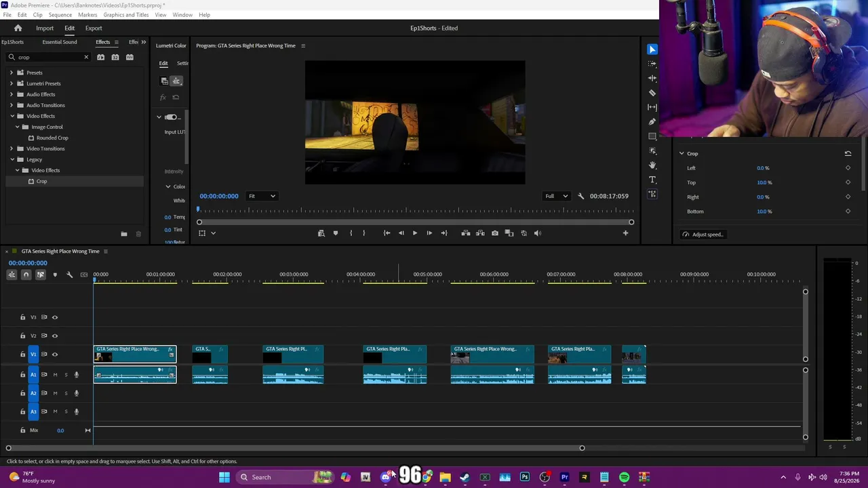Viewport: 868px width, 488px height.
Task: Toggle V1 track visibility eye
Action: point(55,354)
